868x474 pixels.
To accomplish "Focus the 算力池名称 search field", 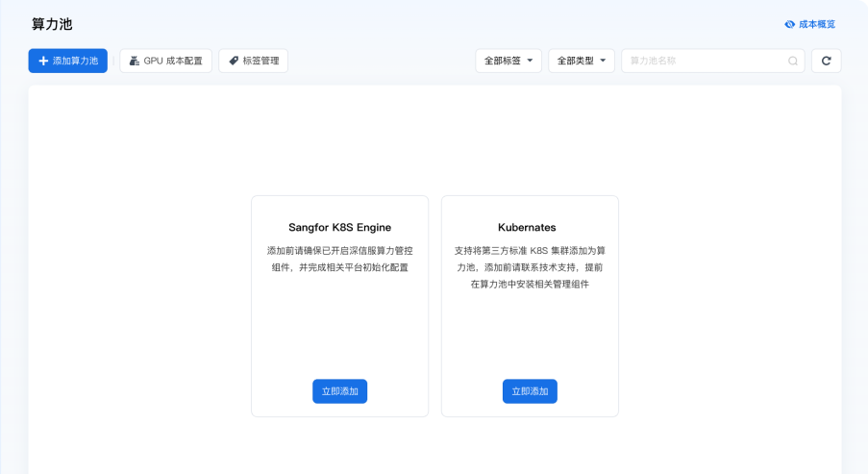I will [713, 61].
